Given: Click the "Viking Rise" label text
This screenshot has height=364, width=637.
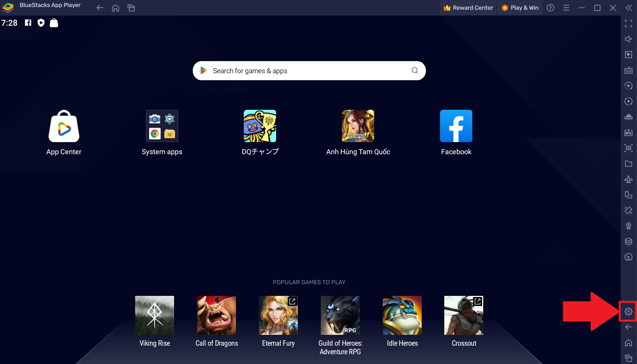Looking at the screenshot, I should [155, 343].
